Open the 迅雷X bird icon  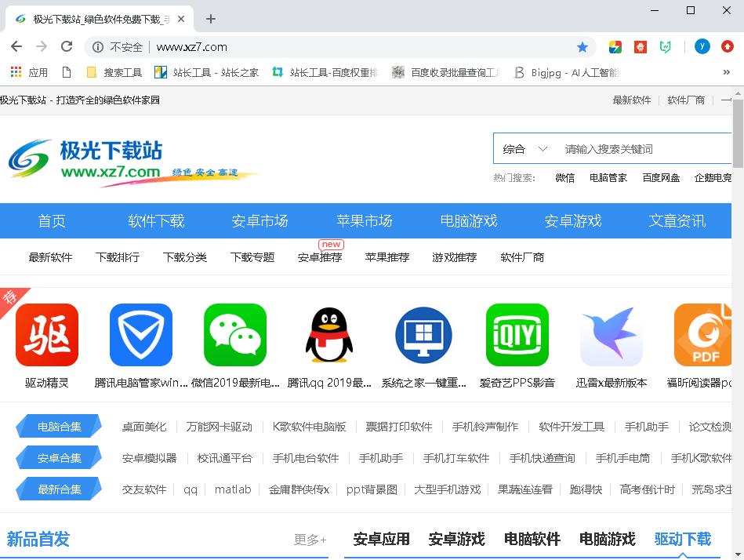coord(611,334)
